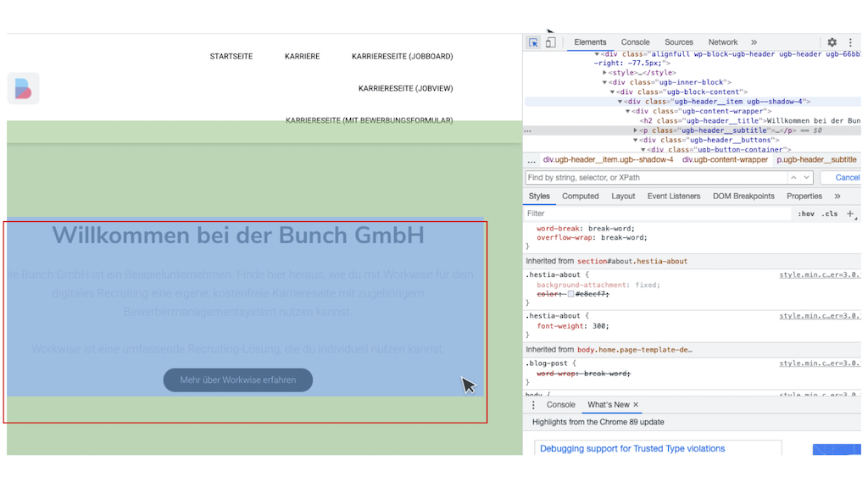This screenshot has width=868, height=488.
Task: Cancel the element search
Action: [847, 178]
